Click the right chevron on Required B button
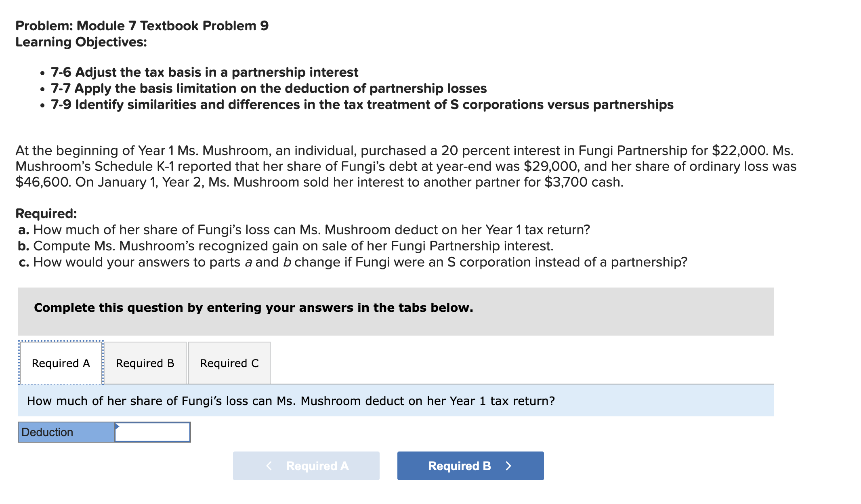861x504 pixels. click(509, 465)
